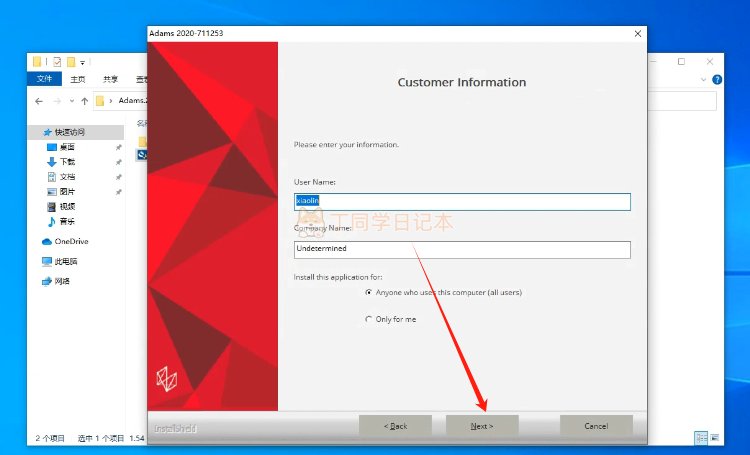This screenshot has width=750, height=455.
Task: Click the pin icon beside 桌面
Action: (119, 147)
